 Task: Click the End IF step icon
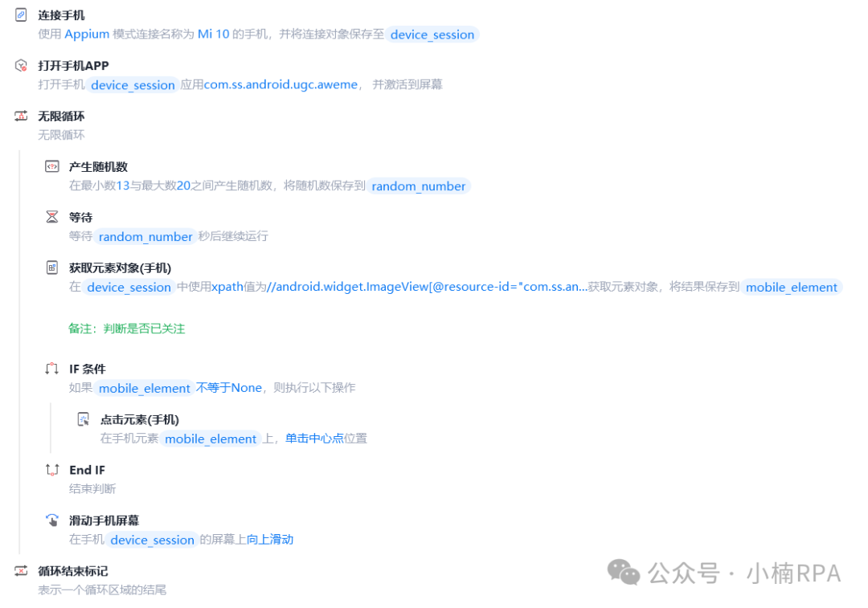(51, 470)
